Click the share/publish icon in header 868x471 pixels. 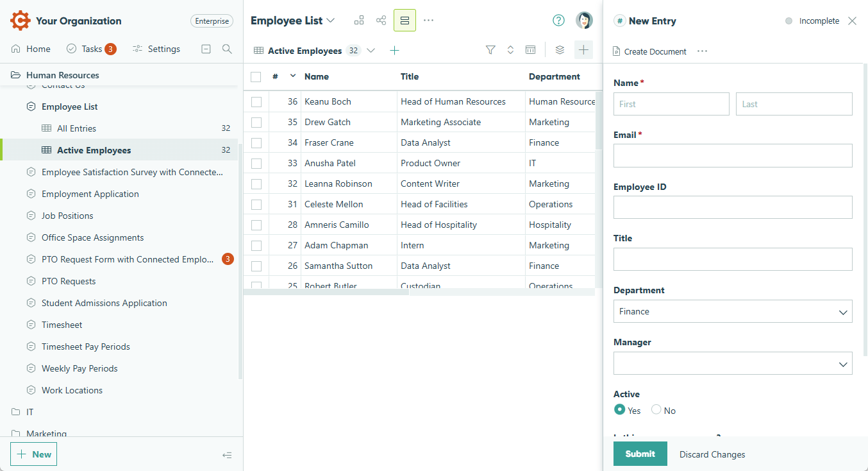pos(381,21)
